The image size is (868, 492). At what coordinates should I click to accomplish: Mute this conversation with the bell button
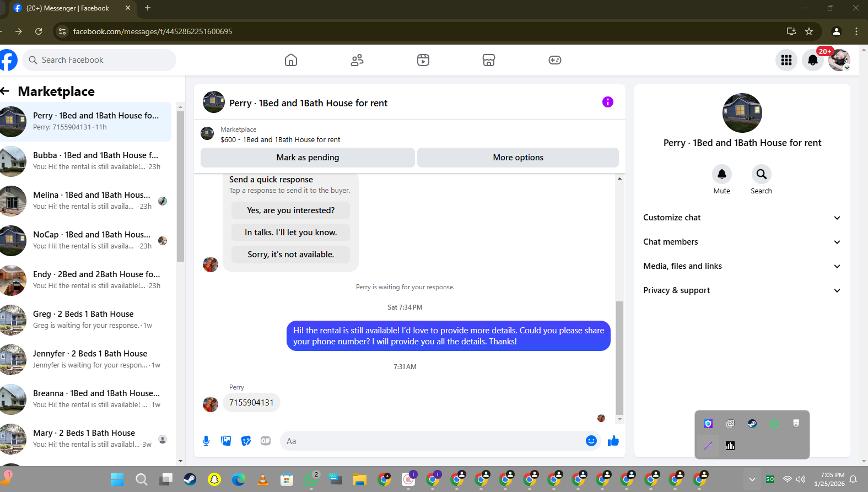click(x=721, y=174)
